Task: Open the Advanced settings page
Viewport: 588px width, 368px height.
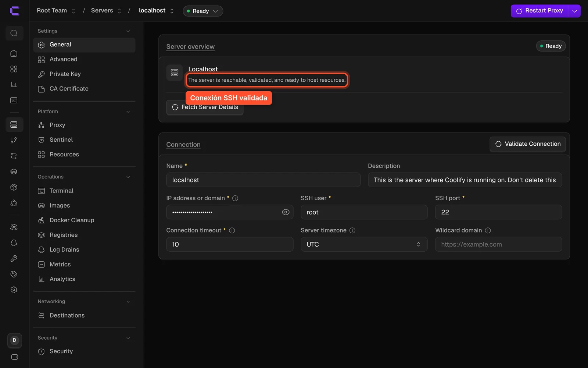Action: pos(84,59)
